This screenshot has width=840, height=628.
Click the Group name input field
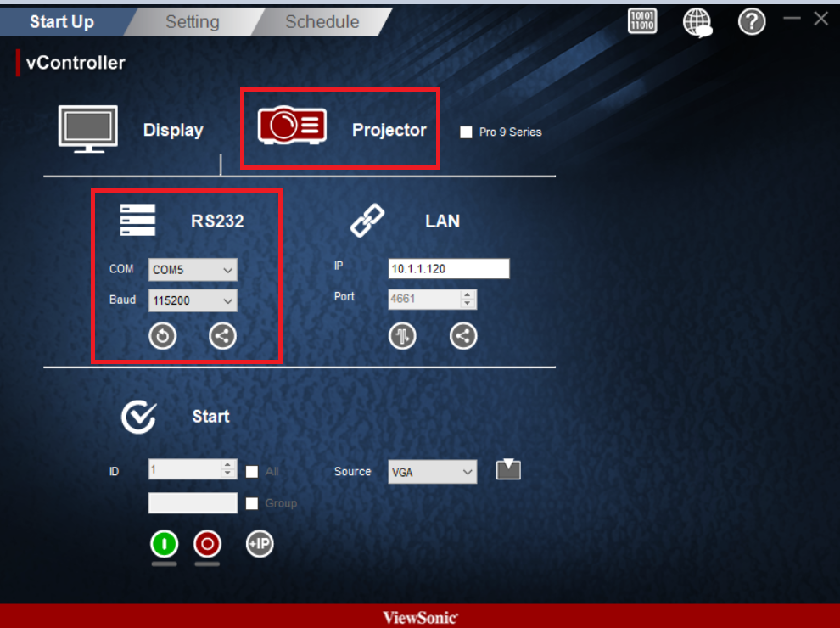click(x=193, y=503)
